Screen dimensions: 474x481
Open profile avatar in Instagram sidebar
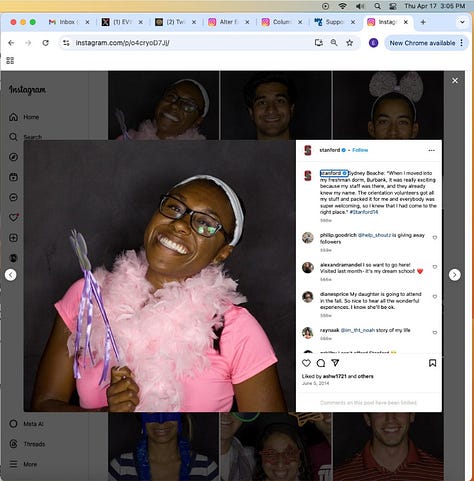coord(13,258)
